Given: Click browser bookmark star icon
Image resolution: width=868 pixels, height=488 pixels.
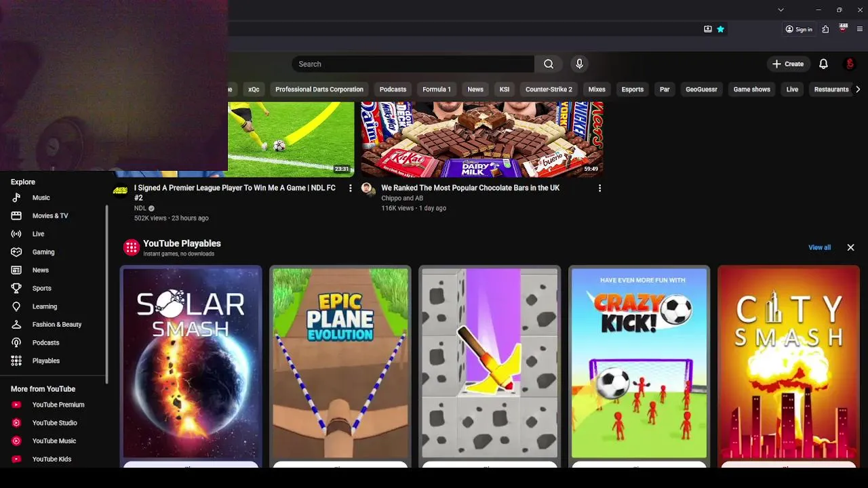Looking at the screenshot, I should pos(720,29).
